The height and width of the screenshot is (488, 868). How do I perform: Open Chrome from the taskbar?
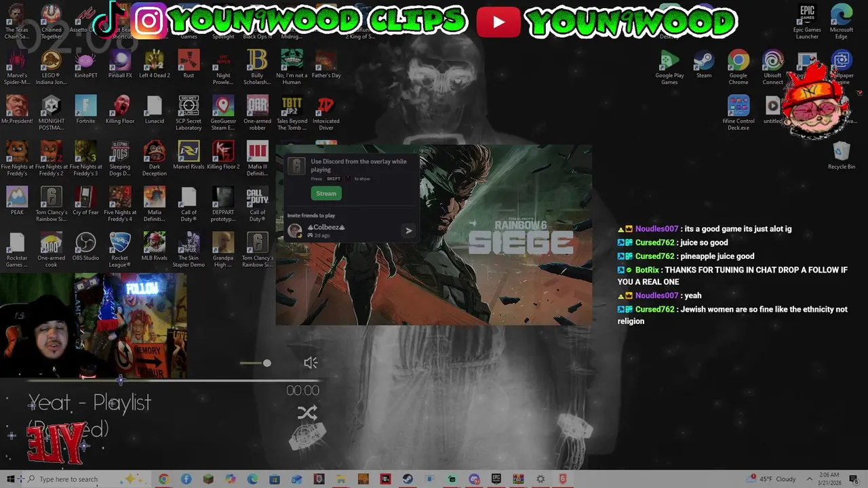[163, 479]
